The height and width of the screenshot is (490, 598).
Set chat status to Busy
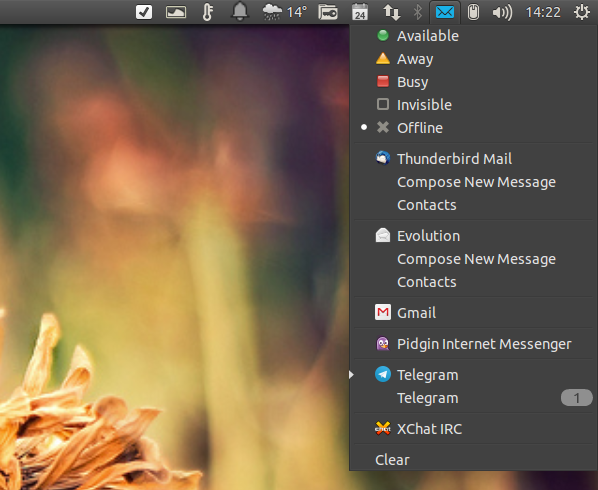(474, 82)
